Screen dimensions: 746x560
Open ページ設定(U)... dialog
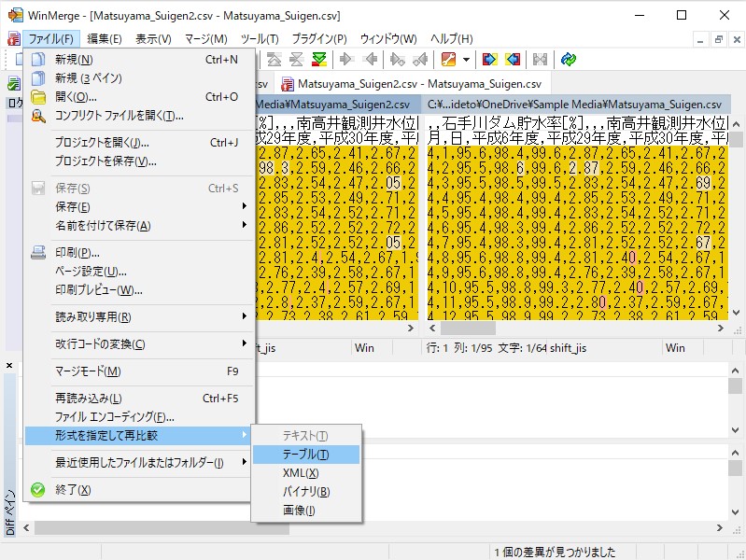tap(139, 272)
